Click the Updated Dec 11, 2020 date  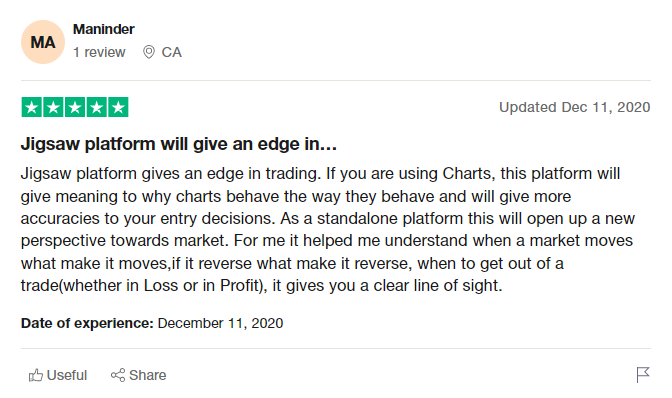(575, 107)
